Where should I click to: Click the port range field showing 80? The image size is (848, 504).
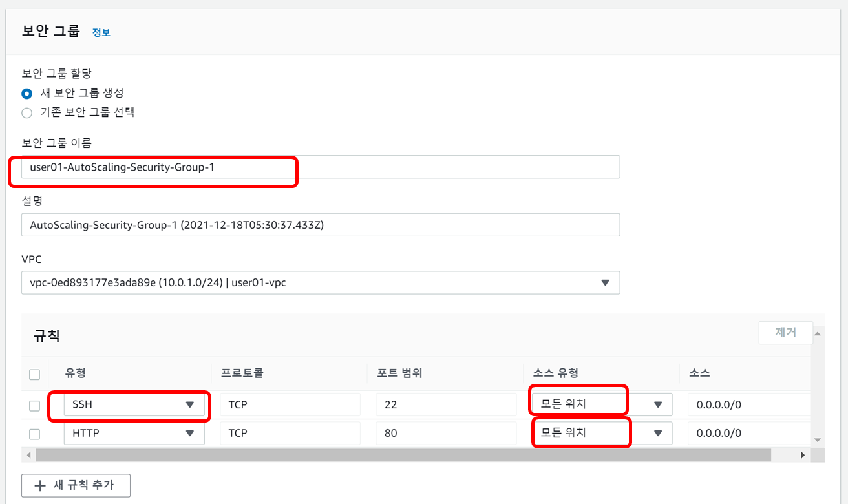pos(446,433)
